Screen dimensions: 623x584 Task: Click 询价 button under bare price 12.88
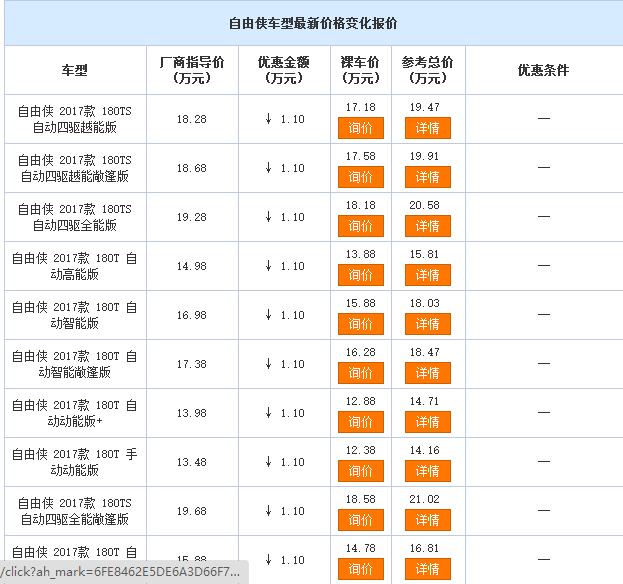click(361, 422)
